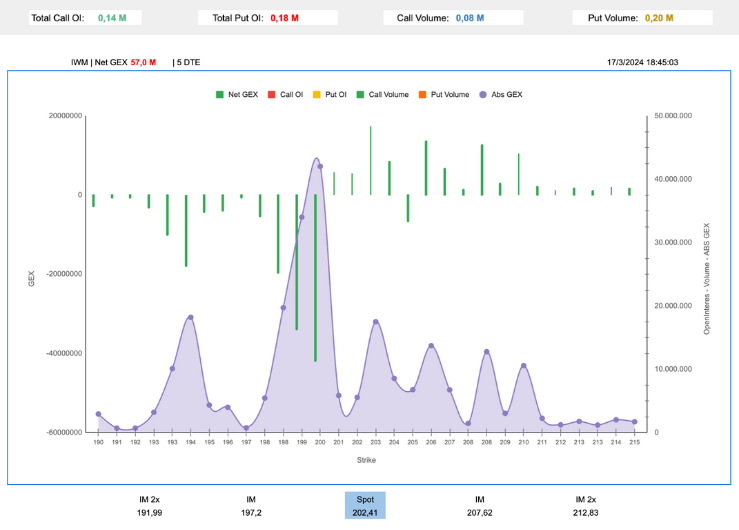Click the Call Volume value 0,08 M
Screen dimensions: 739x530
click(x=470, y=18)
